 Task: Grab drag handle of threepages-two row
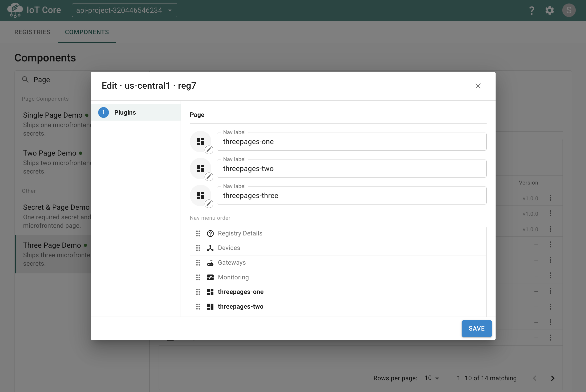[x=198, y=307]
